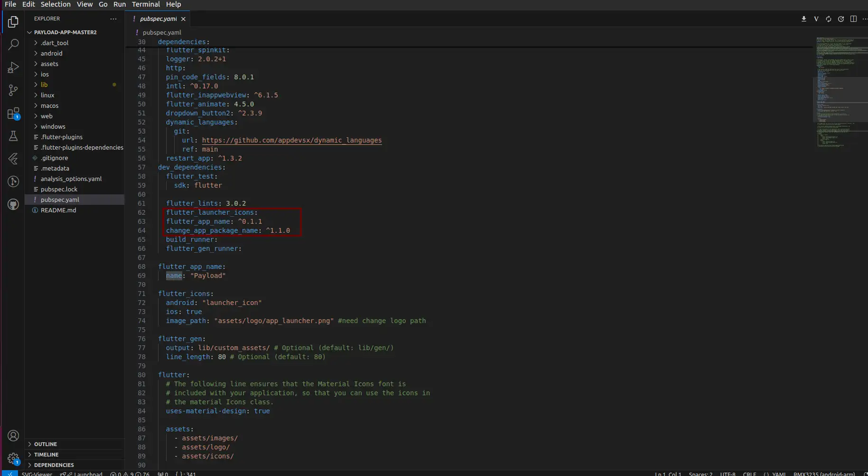The image size is (868, 476).
Task: Click pubspec.yaml breadcrumb item
Action: [162, 33]
